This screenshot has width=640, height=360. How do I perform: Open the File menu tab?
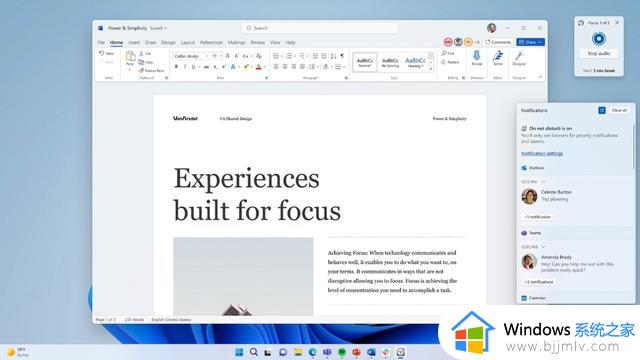[x=101, y=42]
